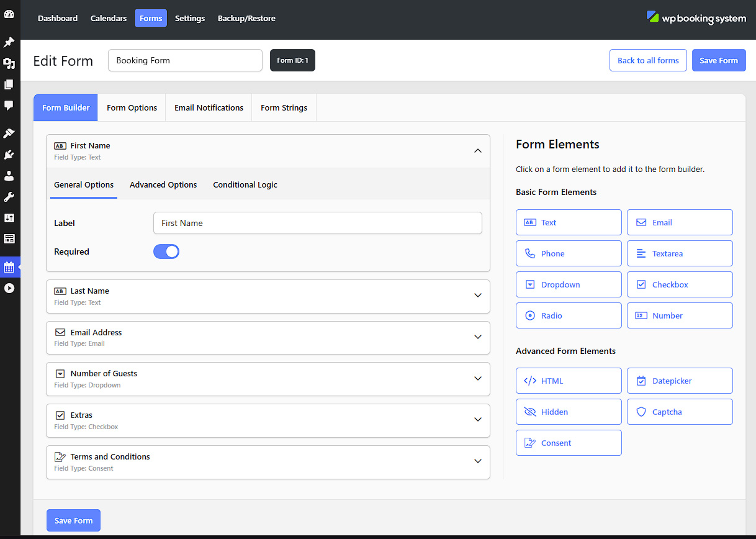Viewport: 756px width, 539px height.
Task: Open the Comments speech bubble sidebar icon
Action: tap(9, 106)
